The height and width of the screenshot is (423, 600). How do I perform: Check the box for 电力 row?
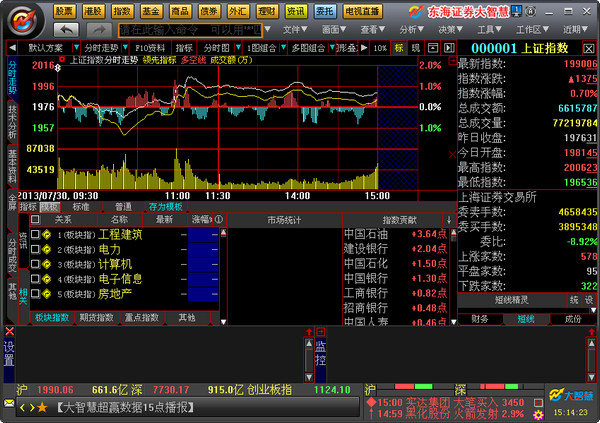[35, 249]
